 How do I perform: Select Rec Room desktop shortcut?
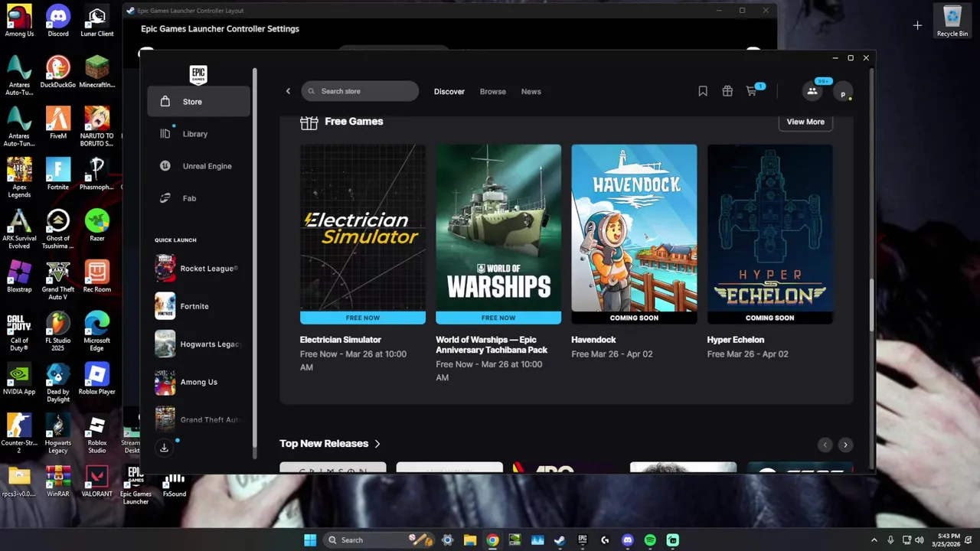[x=96, y=277]
